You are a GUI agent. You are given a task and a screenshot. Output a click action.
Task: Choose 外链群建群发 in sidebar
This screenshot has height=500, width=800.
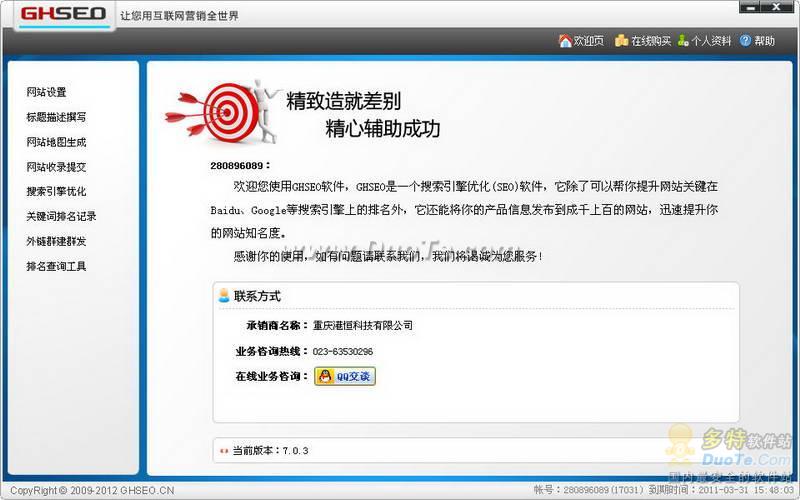coord(56,241)
